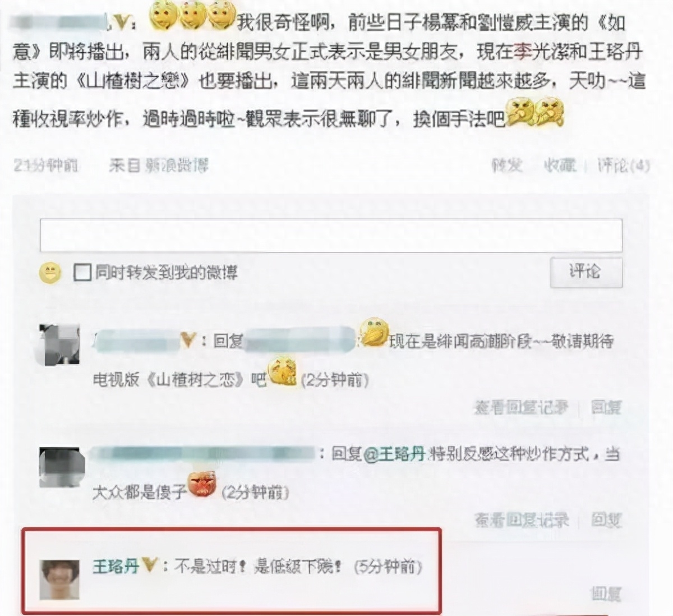
Task: Click the verified V badge of first commenter
Action: pyautogui.click(x=188, y=339)
